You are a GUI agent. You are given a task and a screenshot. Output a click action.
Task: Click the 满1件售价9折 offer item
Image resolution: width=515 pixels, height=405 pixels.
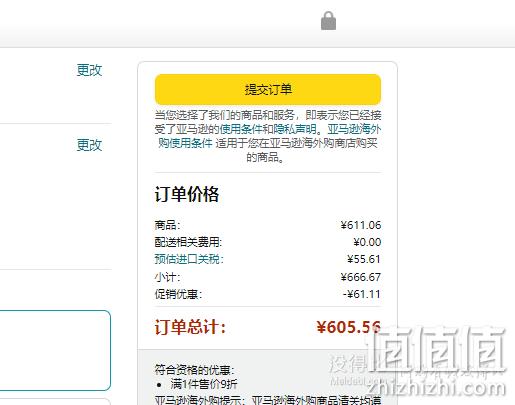pyautogui.click(x=204, y=384)
